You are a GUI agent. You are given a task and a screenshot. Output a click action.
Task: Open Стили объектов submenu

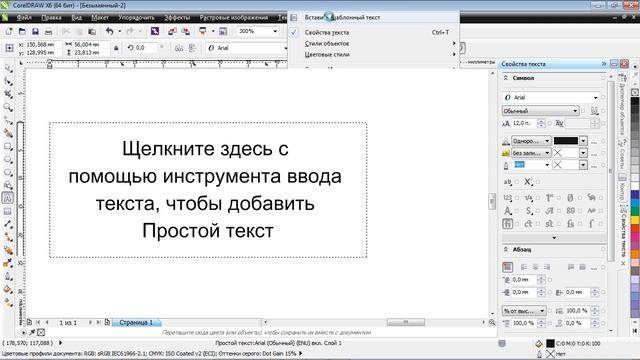tap(373, 43)
